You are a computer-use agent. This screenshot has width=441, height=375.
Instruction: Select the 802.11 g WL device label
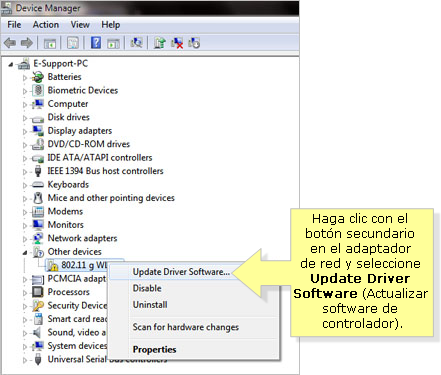tap(84, 265)
